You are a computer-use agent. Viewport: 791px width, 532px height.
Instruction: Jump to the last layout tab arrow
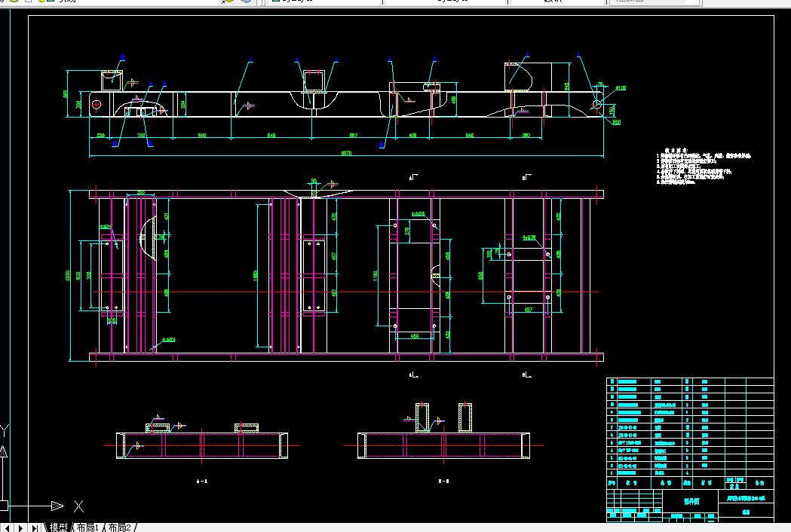pyautogui.click(x=34, y=528)
